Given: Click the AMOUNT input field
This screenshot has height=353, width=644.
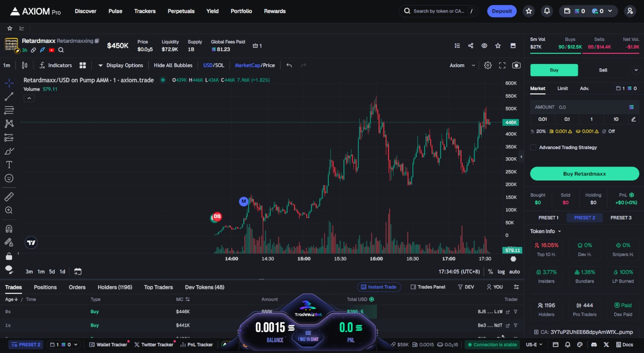Looking at the screenshot, I should 584,107.
